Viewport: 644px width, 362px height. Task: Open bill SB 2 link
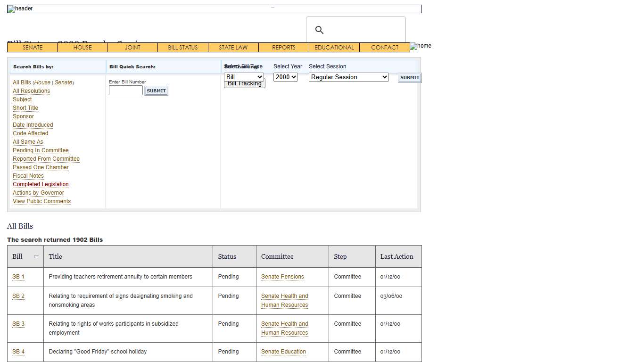click(x=18, y=296)
